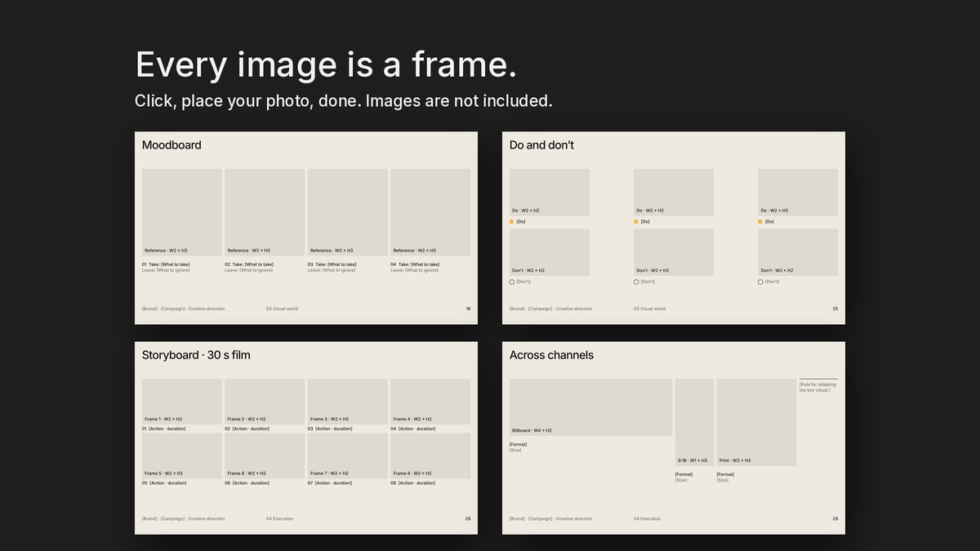Click the Print W2 × H3 image placeholder

(756, 422)
